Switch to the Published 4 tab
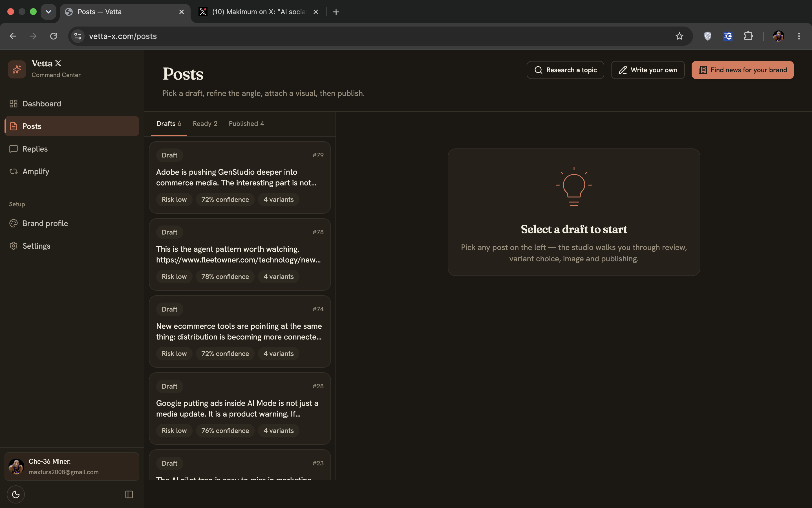 (x=246, y=124)
